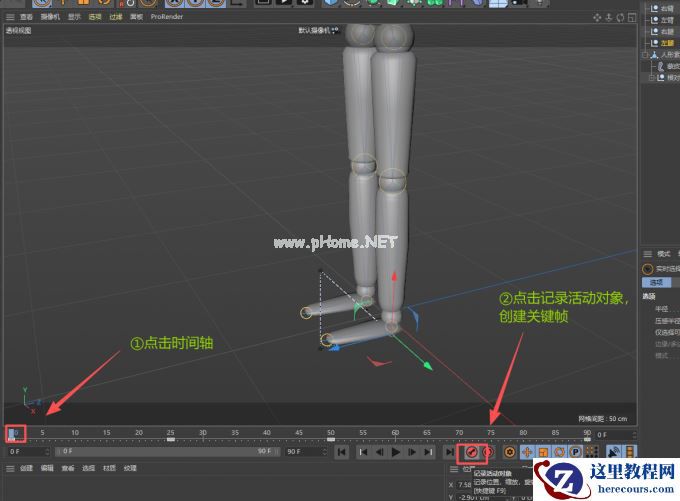The width and height of the screenshot is (680, 501).
Task: Open the material manager hamburger menu
Action: 10,468
